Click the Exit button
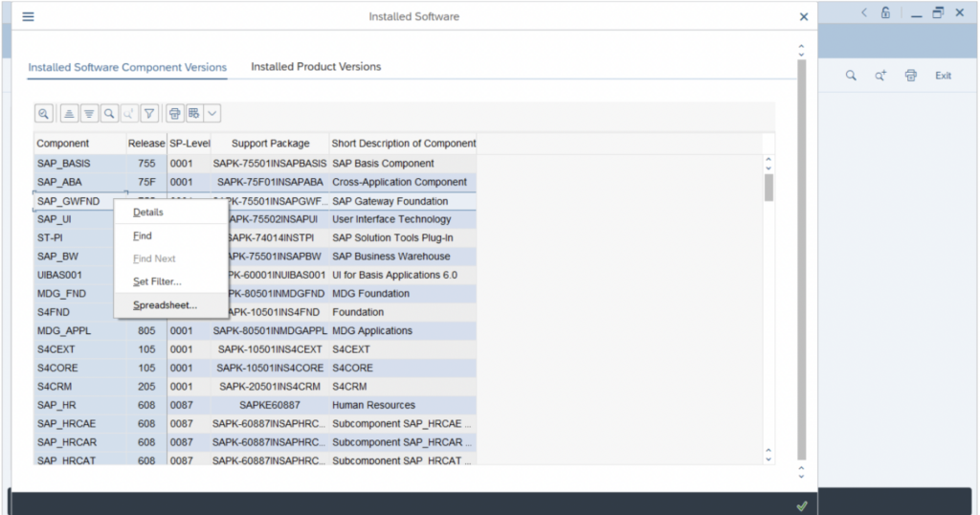The image size is (980, 515). coord(943,76)
